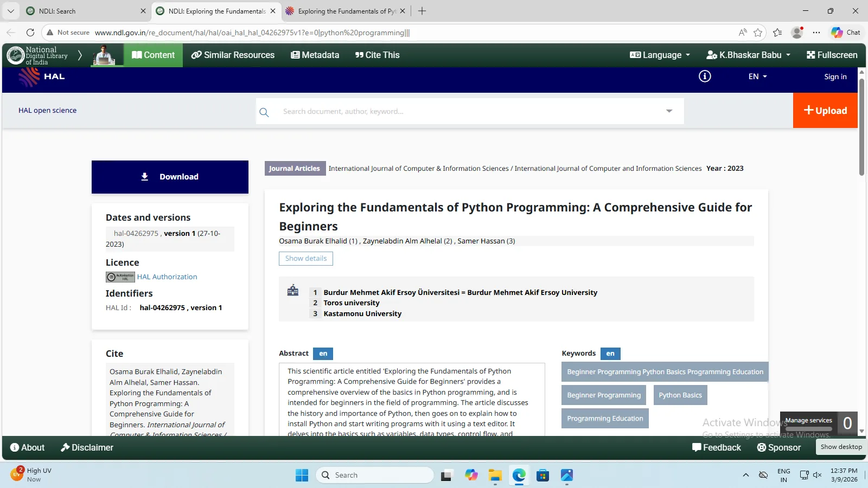Image resolution: width=868 pixels, height=488 pixels.
Task: Click the user avatar thumbnail in NDLI bar
Action: (104, 55)
